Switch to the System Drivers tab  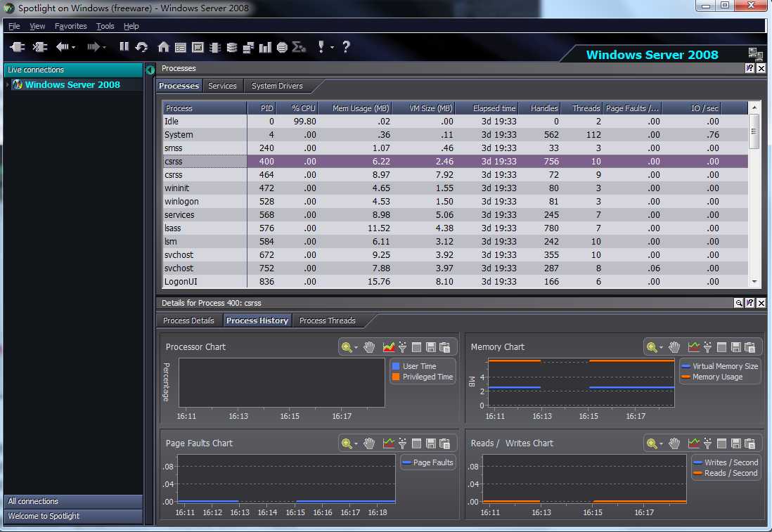point(277,86)
